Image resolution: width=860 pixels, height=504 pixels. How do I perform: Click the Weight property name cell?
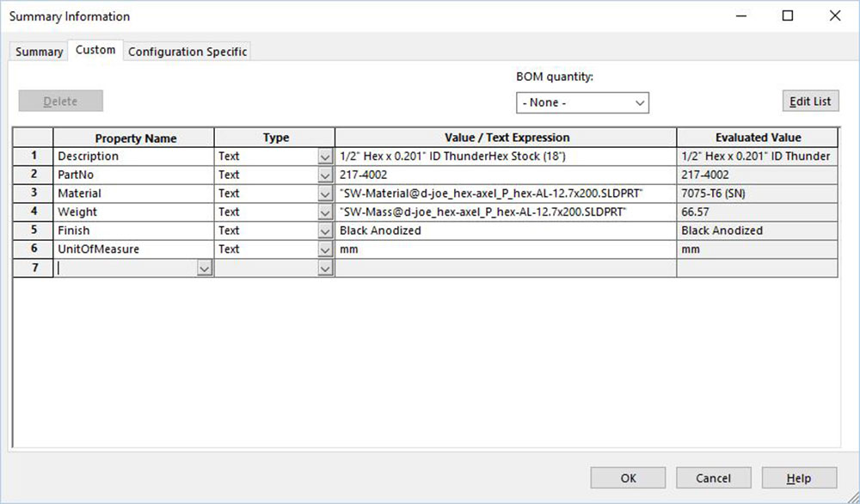coord(133,212)
